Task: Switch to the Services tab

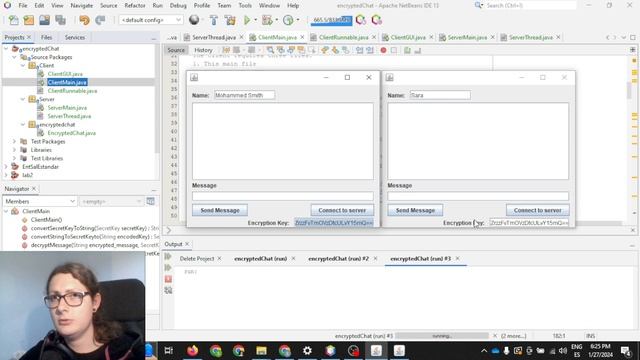Action: click(x=75, y=37)
